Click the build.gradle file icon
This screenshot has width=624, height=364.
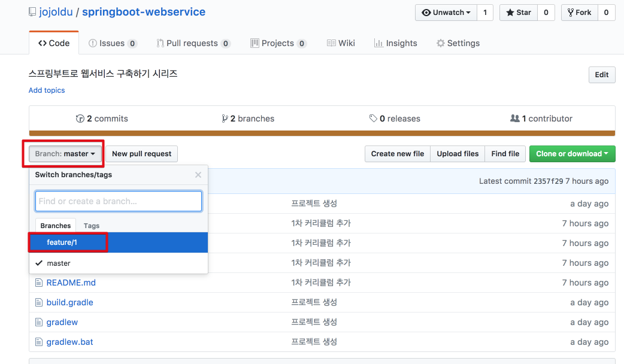pyautogui.click(x=38, y=302)
